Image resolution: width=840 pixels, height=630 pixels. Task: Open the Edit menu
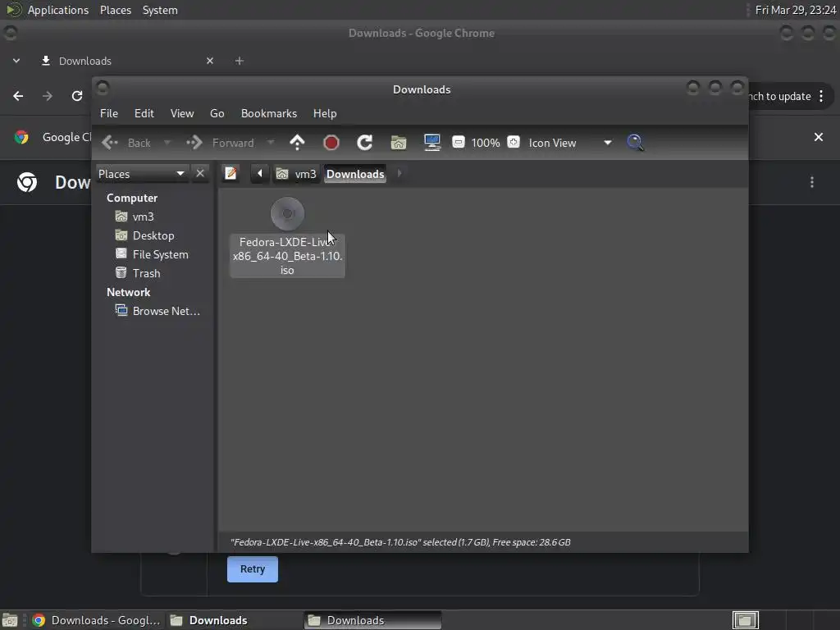tap(144, 113)
